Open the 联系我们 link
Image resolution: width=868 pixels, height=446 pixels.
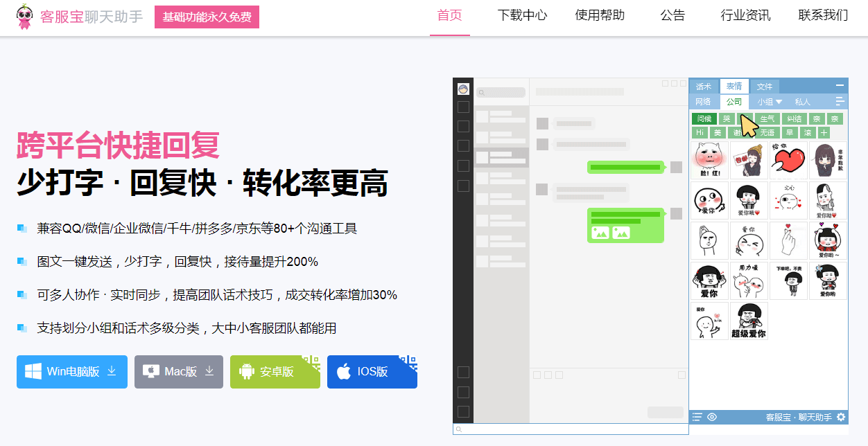[823, 15]
